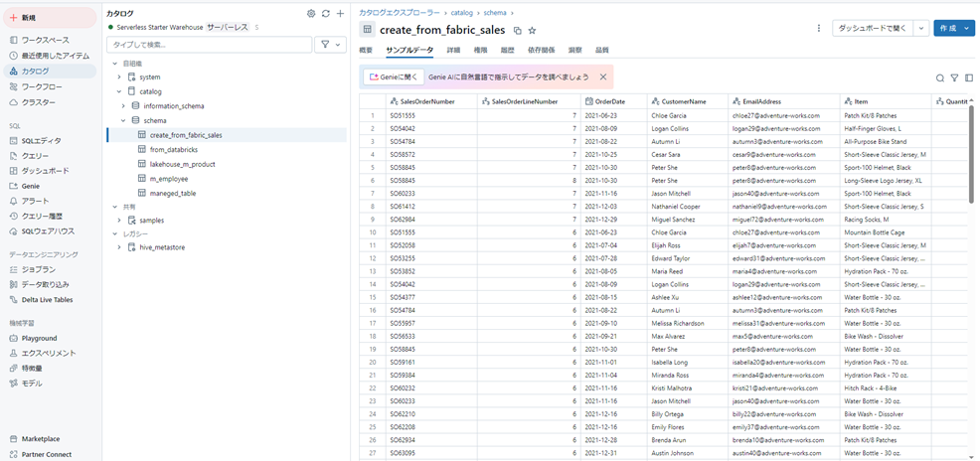Open 最近使用したアイテム recent items

50,56
